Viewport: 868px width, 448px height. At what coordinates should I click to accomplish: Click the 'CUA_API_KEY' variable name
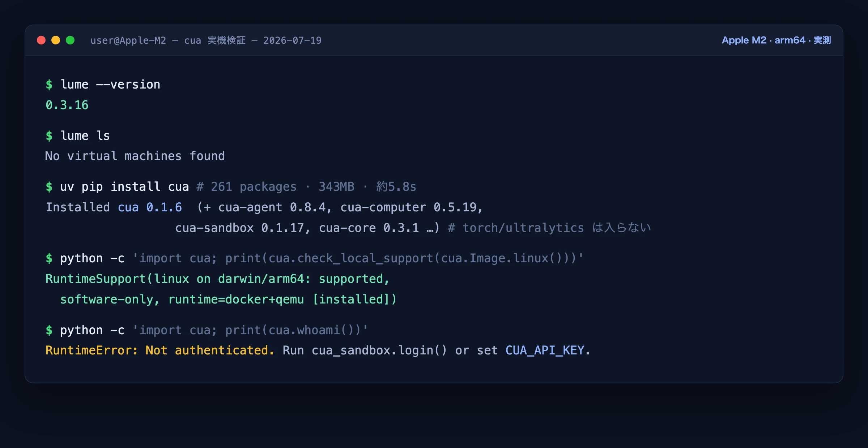pyautogui.click(x=545, y=350)
